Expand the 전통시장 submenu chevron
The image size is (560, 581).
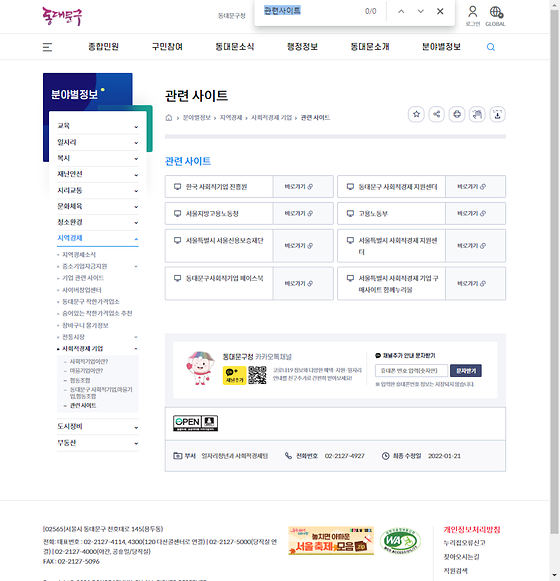click(x=136, y=337)
